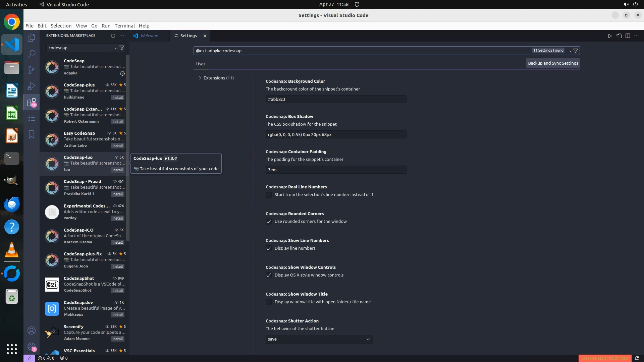This screenshot has width=644, height=362.
Task: Uncheck the Rounded Corners checkbox
Action: [269, 222]
